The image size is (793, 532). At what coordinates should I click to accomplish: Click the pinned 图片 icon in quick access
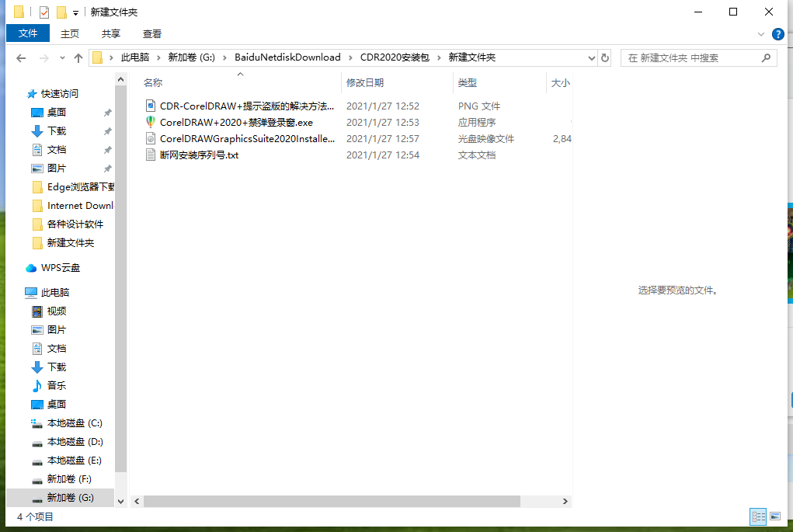37,169
